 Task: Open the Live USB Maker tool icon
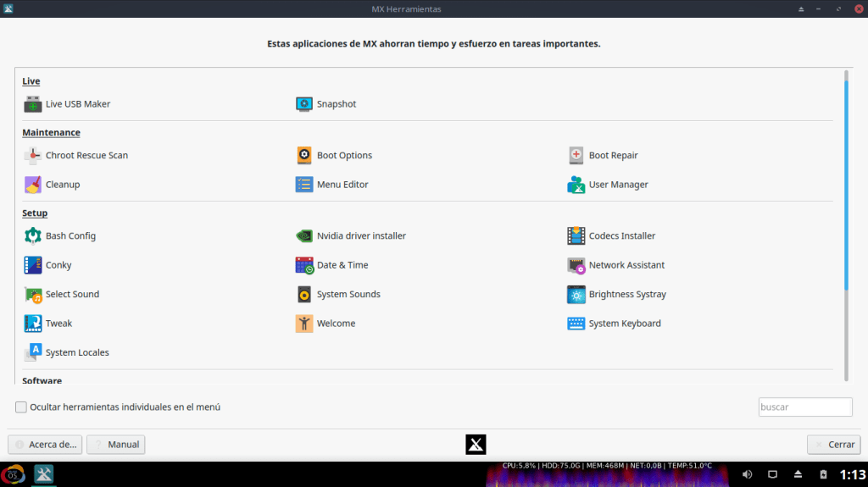coord(32,104)
